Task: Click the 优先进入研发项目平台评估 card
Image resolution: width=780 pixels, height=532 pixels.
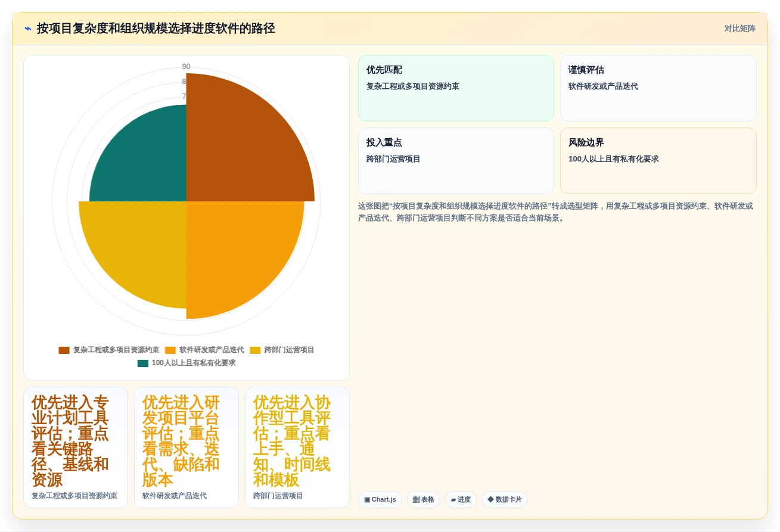Action: 187,447
